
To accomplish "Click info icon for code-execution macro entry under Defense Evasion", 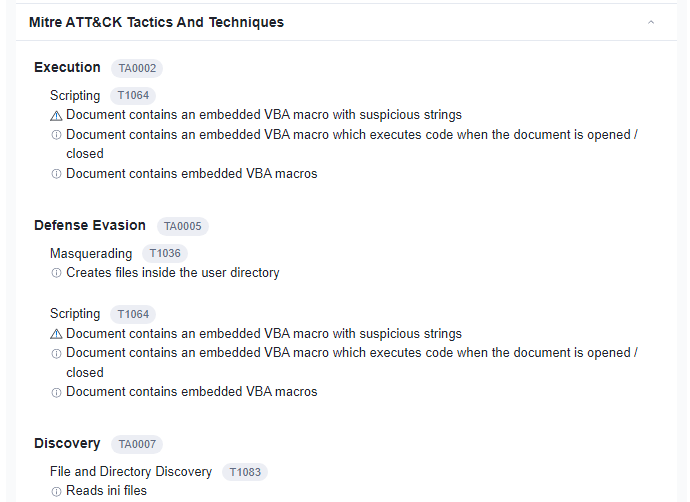I will pyautogui.click(x=56, y=353).
